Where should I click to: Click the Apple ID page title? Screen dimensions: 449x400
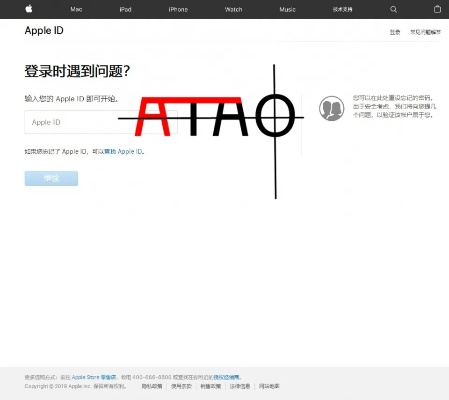(x=44, y=31)
